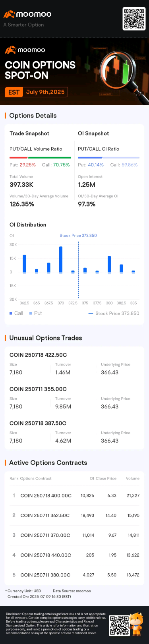Click the 370 strike OI bar
Image resolution: width=149 pixels, height=644 pixels.
[x=61, y=260]
